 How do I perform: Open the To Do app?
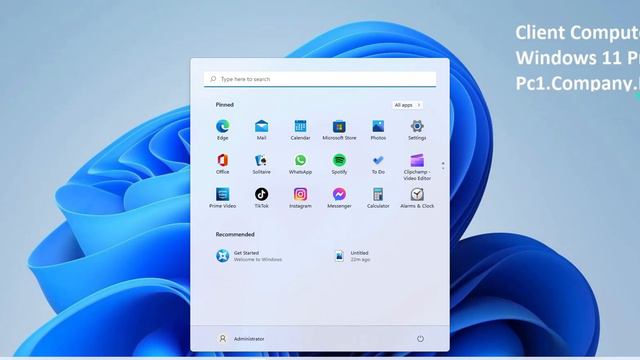point(378,164)
